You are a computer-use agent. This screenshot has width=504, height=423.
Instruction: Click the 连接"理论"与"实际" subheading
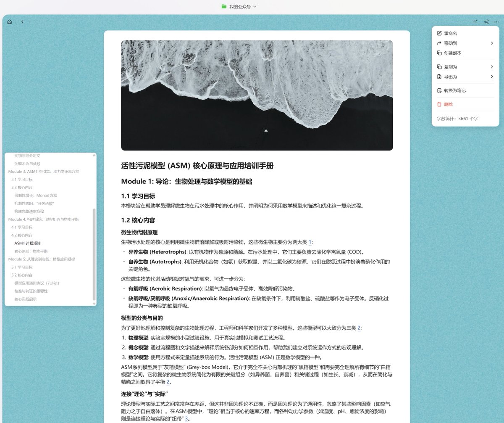[144, 394]
